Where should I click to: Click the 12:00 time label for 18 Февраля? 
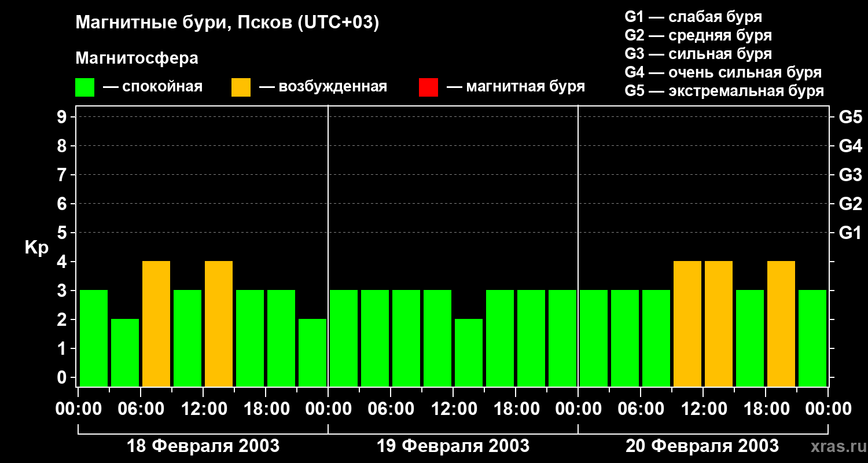click(x=203, y=409)
